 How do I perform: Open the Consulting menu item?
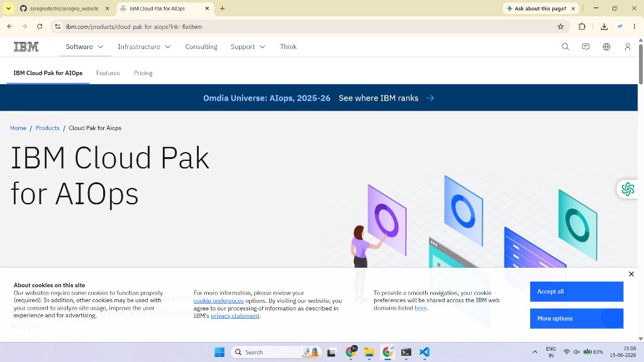pos(201,47)
